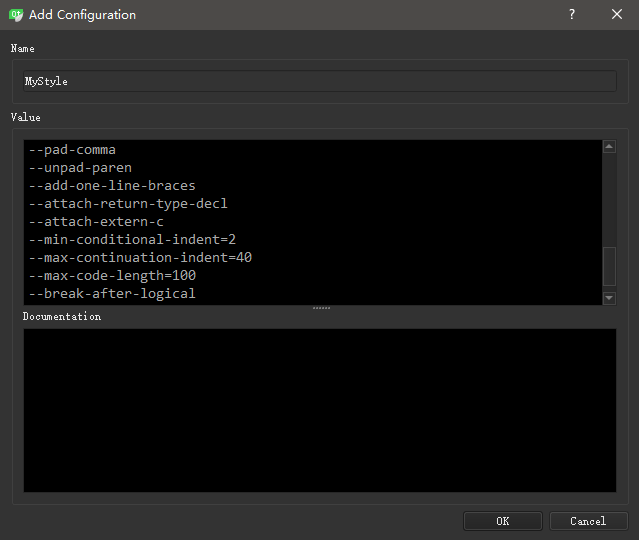Click the question mark help button
639x540 pixels.
pyautogui.click(x=572, y=15)
